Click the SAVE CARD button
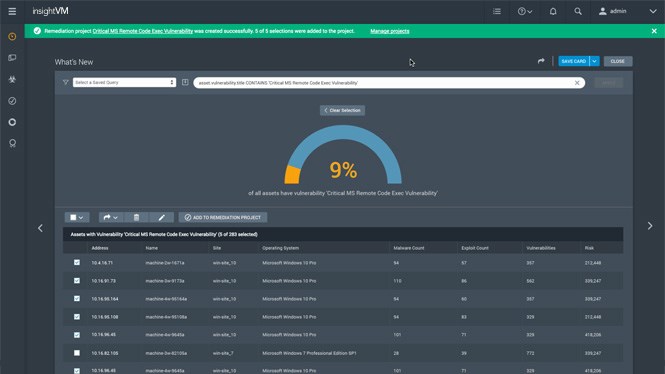This screenshot has width=665, height=374. [x=573, y=61]
